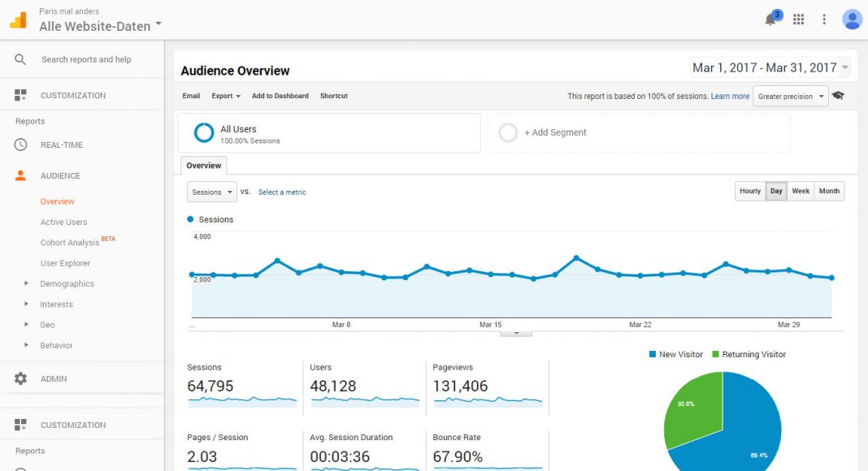
Task: Click the Users sparkline thumbnail
Action: pyautogui.click(x=366, y=401)
